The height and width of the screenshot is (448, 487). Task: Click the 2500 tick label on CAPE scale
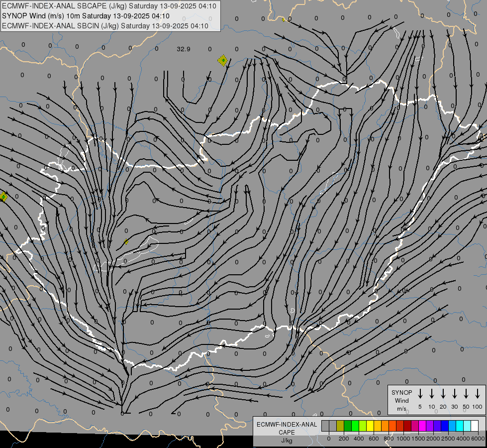pos(448,439)
